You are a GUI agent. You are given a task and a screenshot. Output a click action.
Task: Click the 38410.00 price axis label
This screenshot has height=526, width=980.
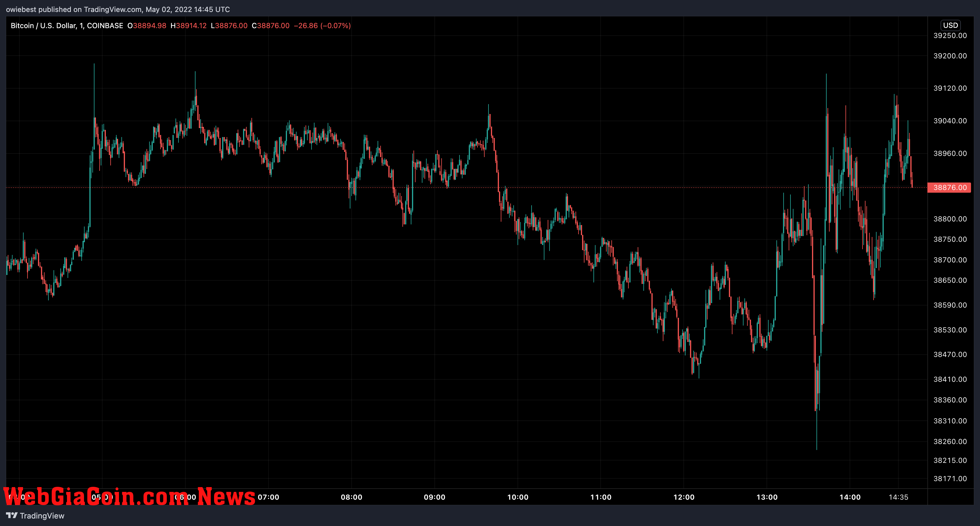click(x=950, y=379)
